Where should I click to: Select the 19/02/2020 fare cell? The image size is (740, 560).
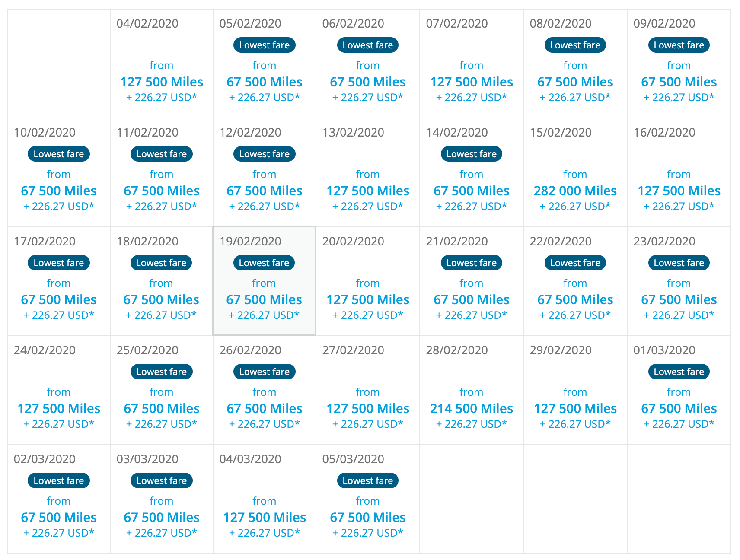coord(264,281)
